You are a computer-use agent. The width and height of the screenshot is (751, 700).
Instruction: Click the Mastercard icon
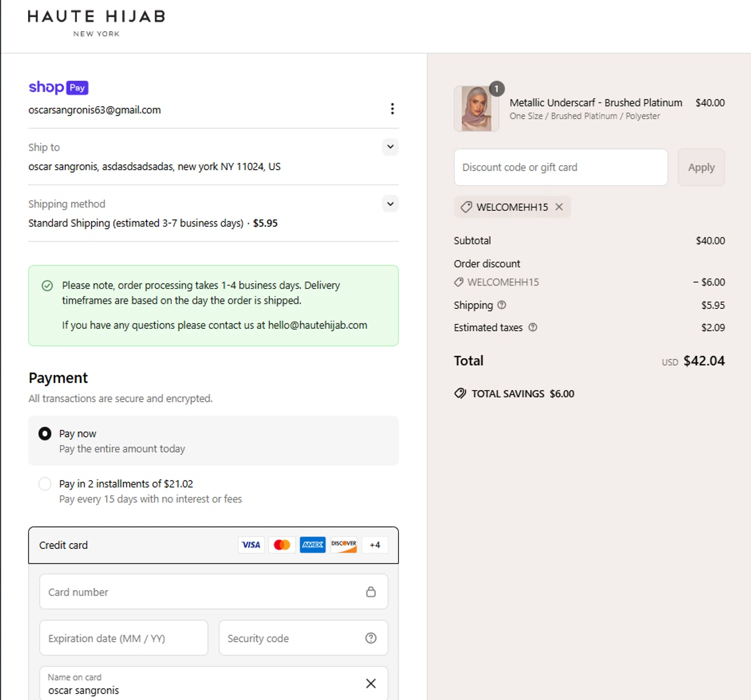[282, 545]
